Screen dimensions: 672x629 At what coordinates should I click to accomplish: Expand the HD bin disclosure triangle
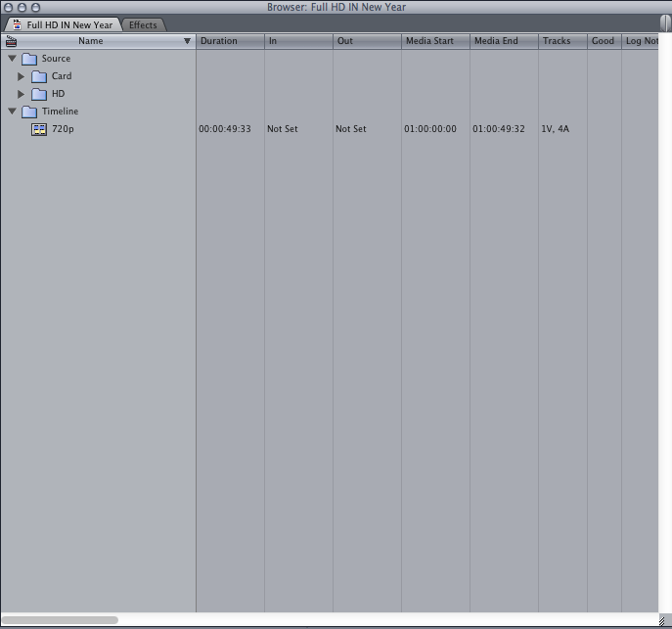pos(21,94)
